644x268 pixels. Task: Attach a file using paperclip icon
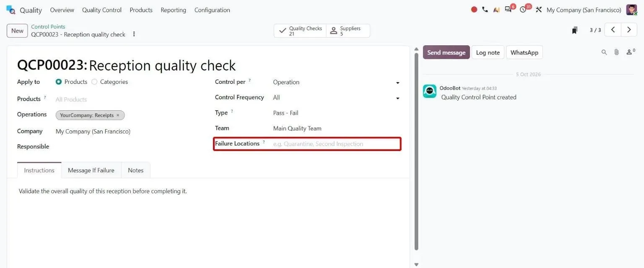point(616,52)
